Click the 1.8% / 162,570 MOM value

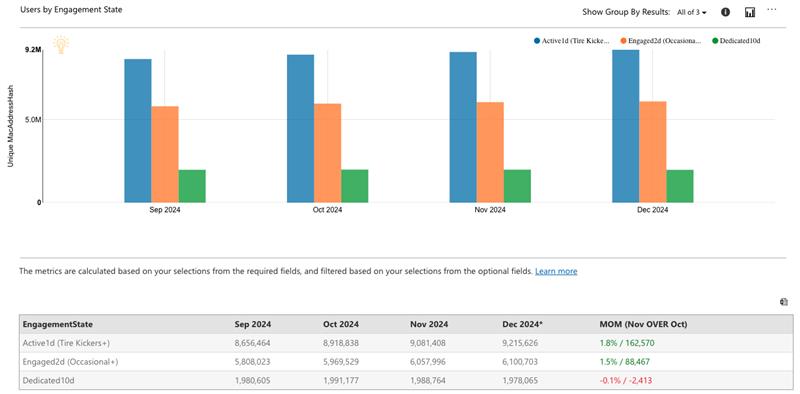pos(628,343)
